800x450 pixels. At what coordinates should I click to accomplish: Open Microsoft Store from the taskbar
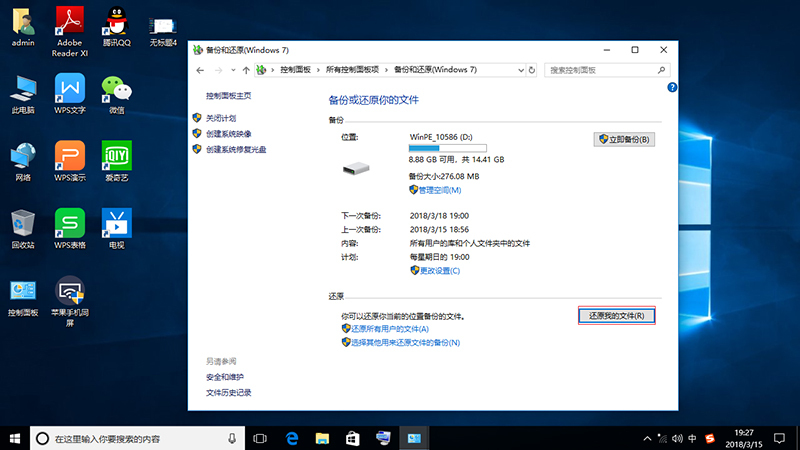pyautogui.click(x=353, y=438)
